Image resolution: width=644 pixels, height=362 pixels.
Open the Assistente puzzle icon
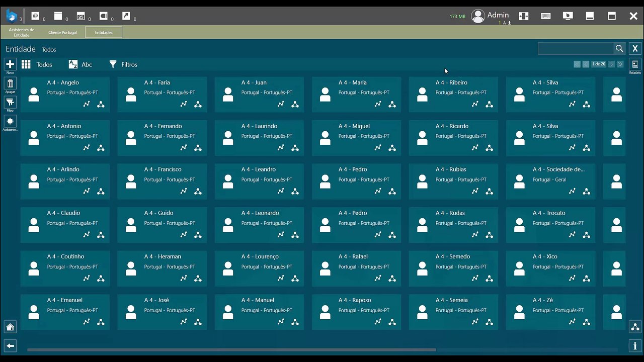(x=10, y=121)
